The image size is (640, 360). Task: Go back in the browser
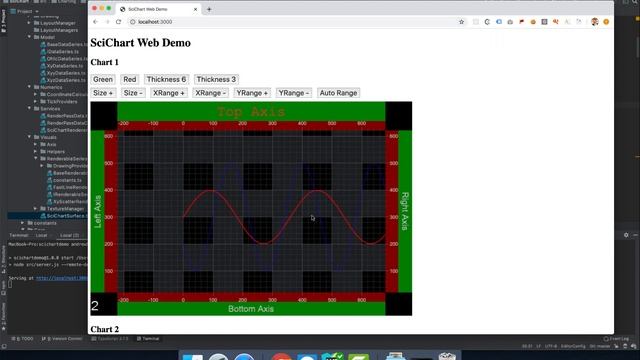pos(96,22)
